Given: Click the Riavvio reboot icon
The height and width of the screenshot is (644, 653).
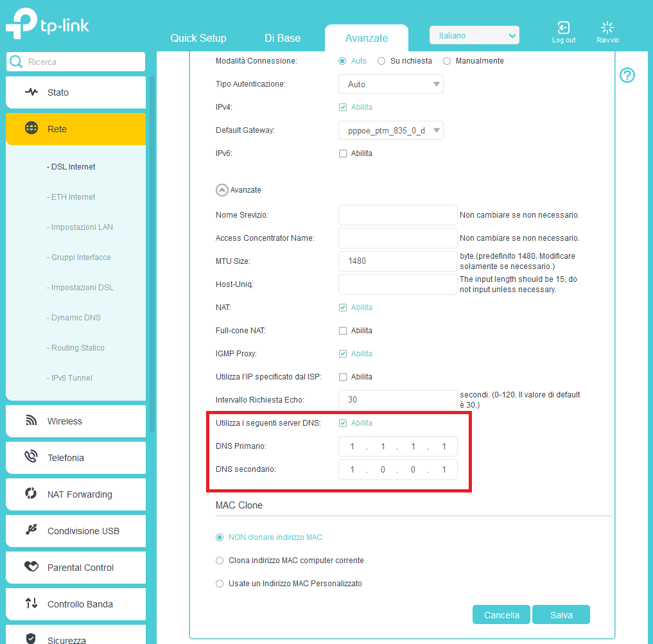Looking at the screenshot, I should point(607,28).
